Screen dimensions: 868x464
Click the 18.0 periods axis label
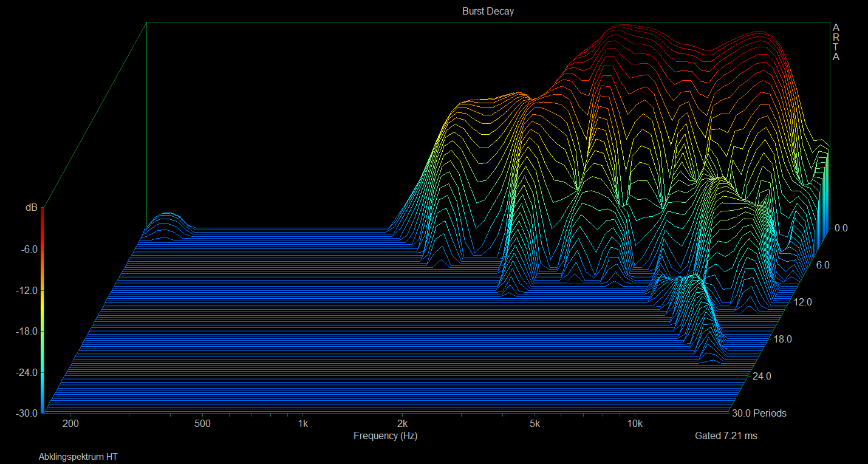782,339
